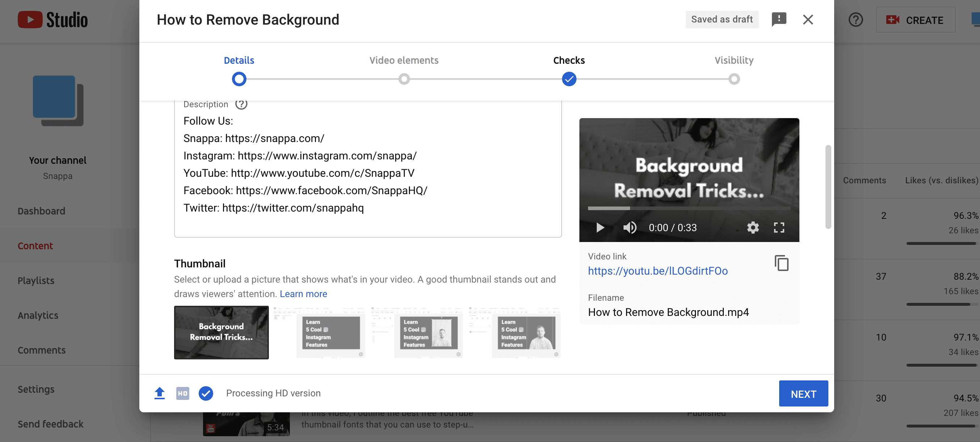Click the 94.5% likes value
This screenshot has width=980, height=442.
tap(965, 398)
